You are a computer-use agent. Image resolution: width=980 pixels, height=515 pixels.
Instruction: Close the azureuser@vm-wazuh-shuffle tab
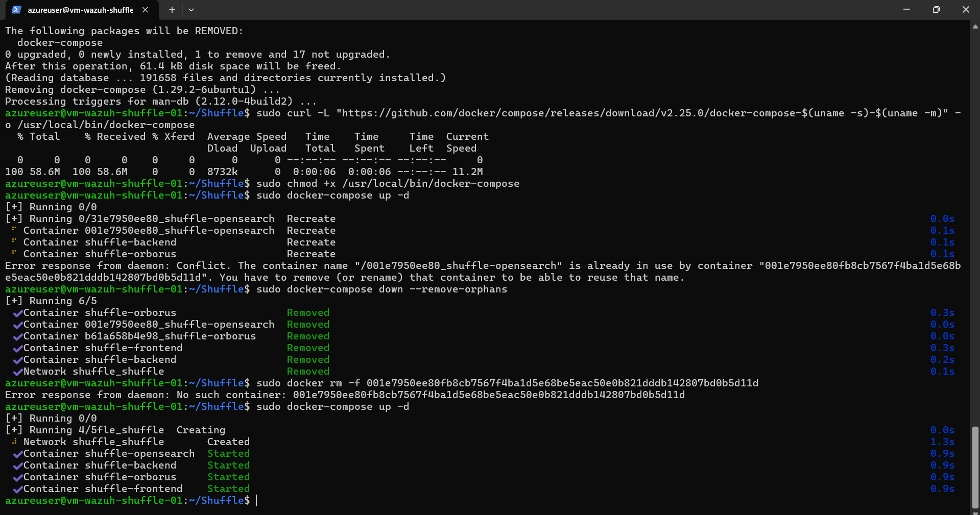coord(145,9)
